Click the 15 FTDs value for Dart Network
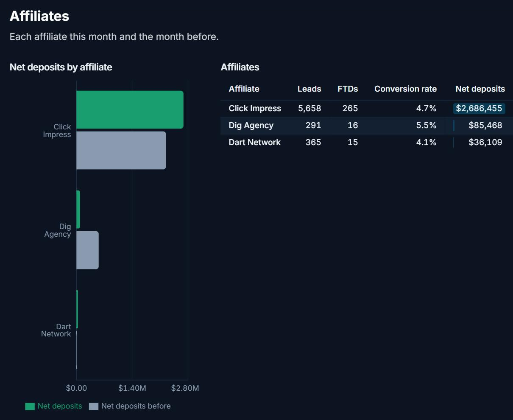Screen dimensions: 513x420 coord(353,142)
